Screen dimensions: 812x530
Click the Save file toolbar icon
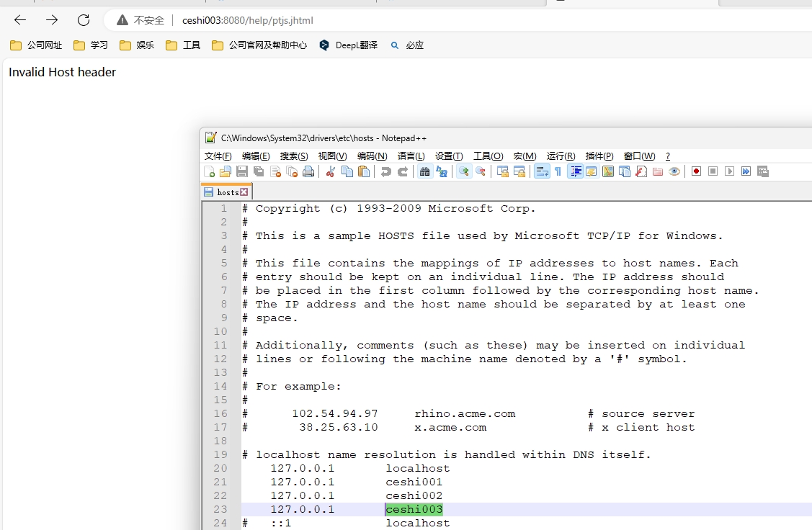(x=242, y=171)
